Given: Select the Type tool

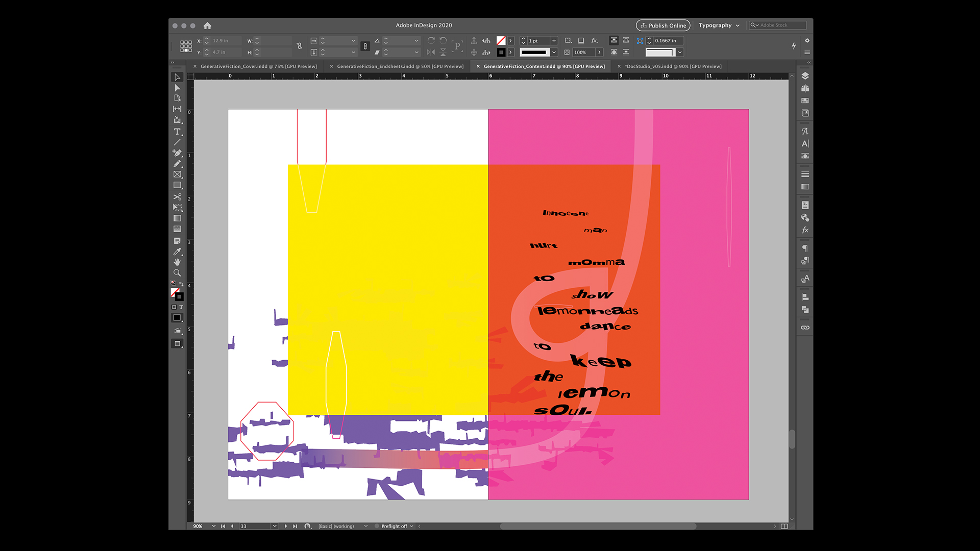Looking at the screenshot, I should point(177,132).
